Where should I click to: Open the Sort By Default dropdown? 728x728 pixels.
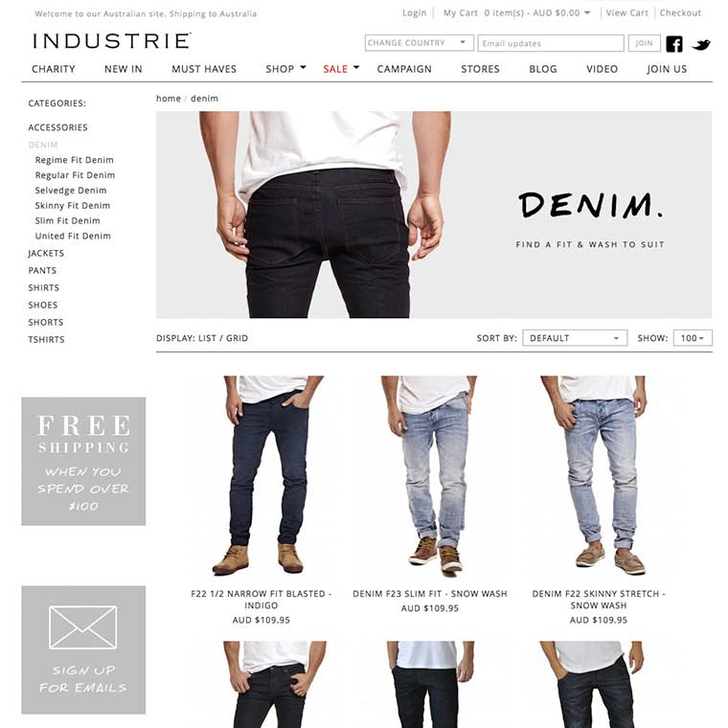pyautogui.click(x=575, y=338)
